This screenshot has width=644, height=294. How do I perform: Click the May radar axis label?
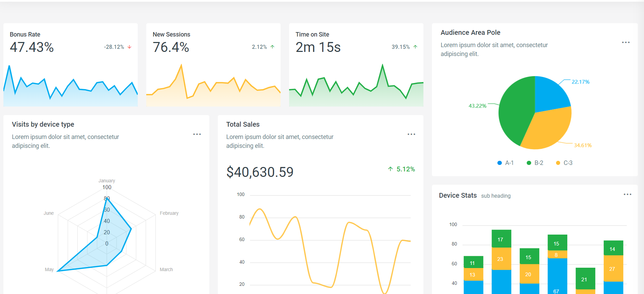[49, 269]
